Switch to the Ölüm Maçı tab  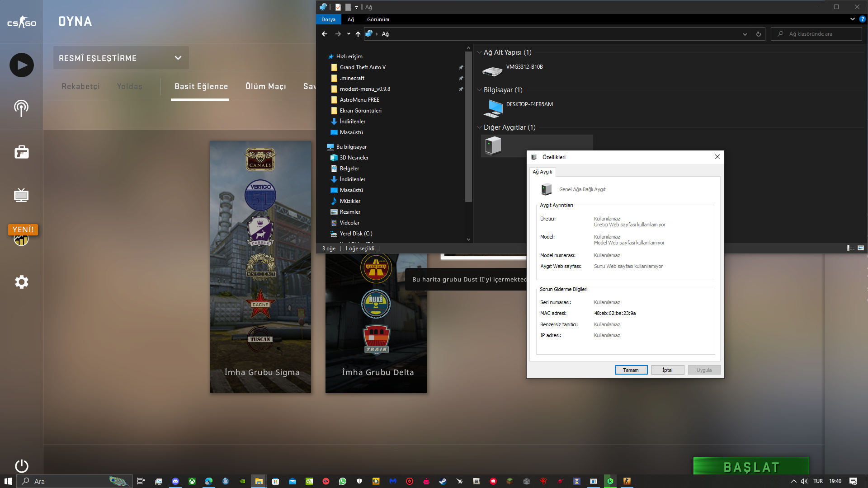click(266, 86)
